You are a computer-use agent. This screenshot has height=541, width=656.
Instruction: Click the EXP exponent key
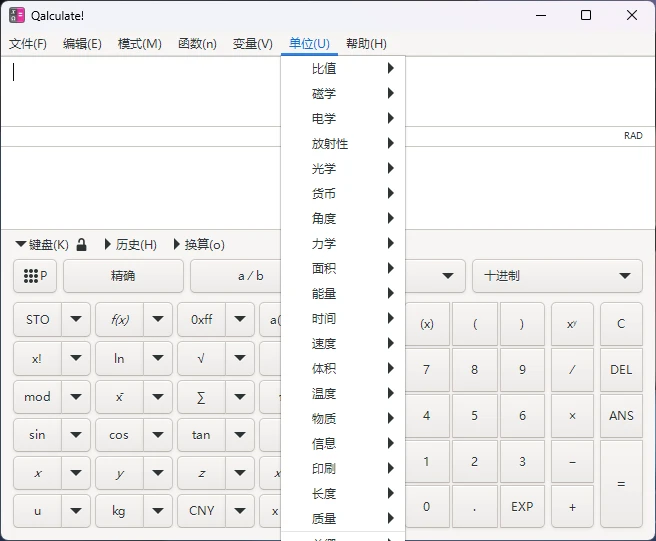522,507
